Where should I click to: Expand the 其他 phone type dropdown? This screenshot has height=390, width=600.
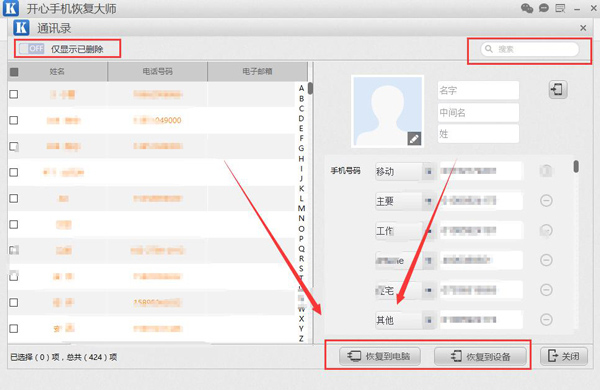(429, 320)
